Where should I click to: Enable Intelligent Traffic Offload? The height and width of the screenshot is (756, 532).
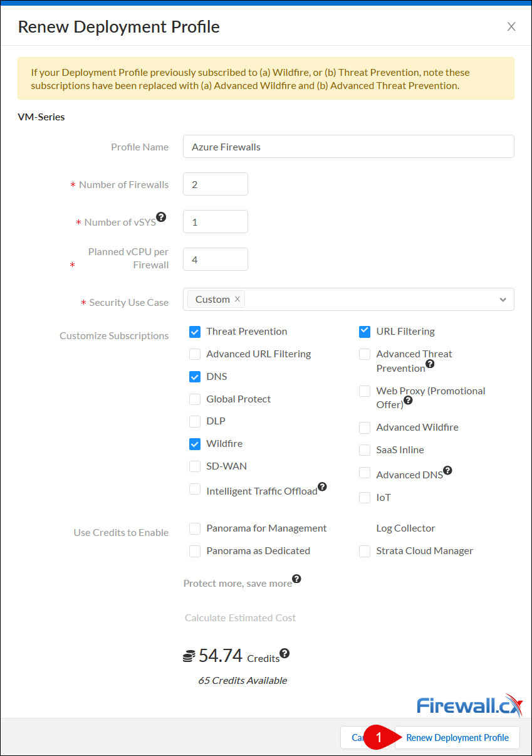pos(195,489)
